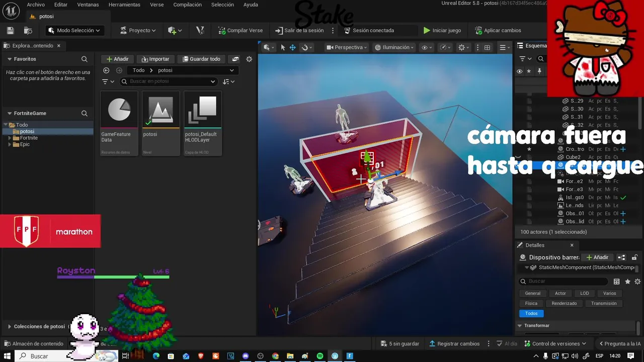Open the Iluminación view mode dropdown
This screenshot has width=644, height=362.
pyautogui.click(x=394, y=47)
